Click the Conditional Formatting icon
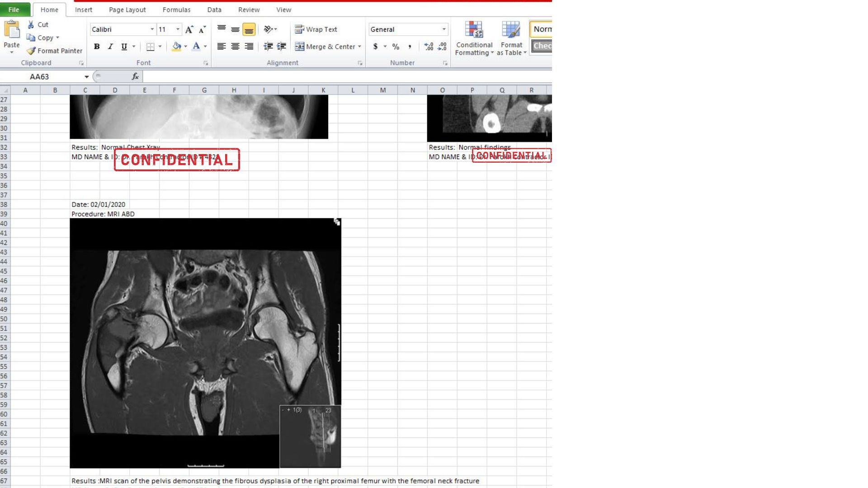 click(473, 30)
